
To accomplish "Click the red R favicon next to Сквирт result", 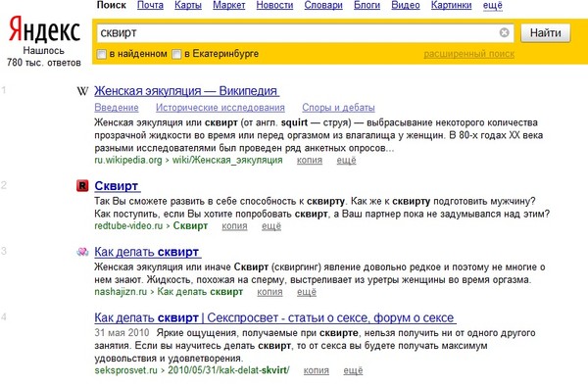I will (x=82, y=185).
